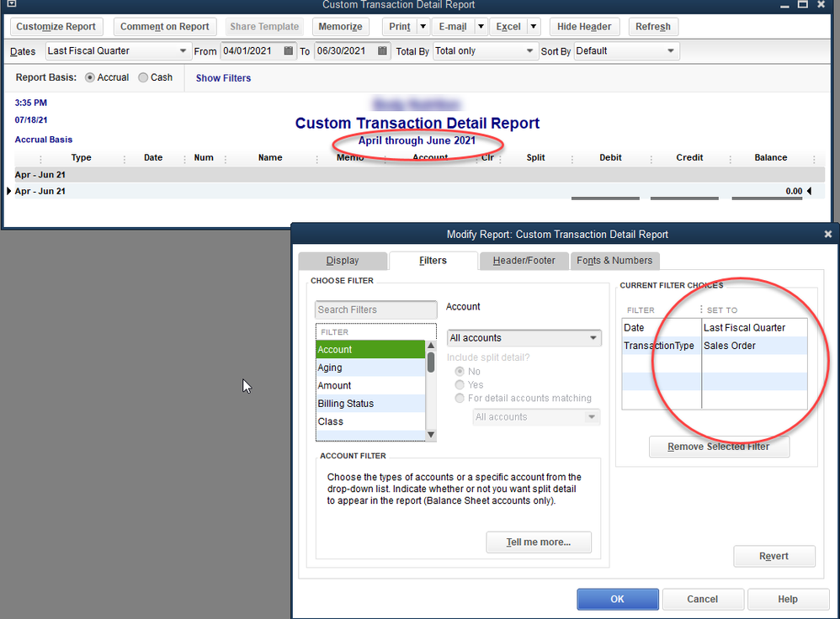Open the To date calendar picker
This screenshot has width=840, height=619.
[x=383, y=51]
